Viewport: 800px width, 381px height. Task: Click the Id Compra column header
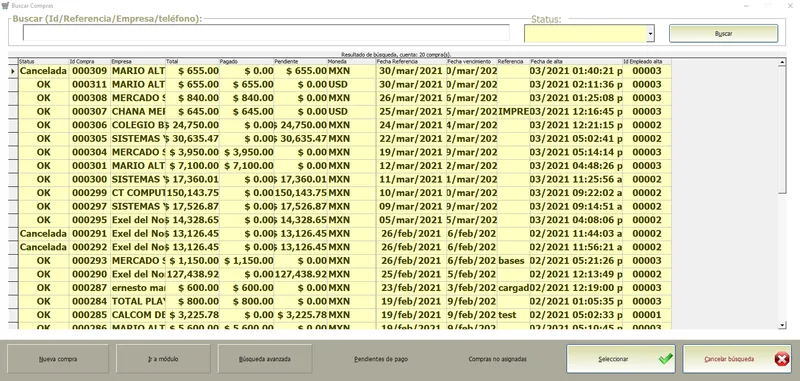pyautogui.click(x=89, y=61)
